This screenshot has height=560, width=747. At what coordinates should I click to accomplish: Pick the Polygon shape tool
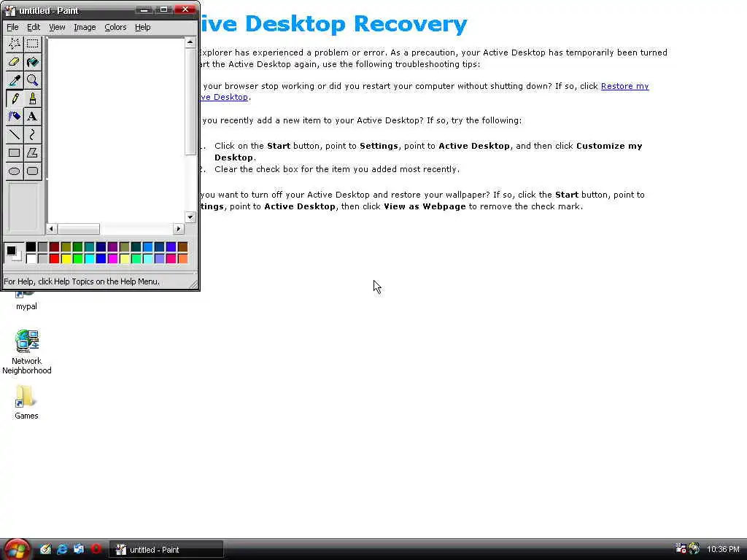32,153
